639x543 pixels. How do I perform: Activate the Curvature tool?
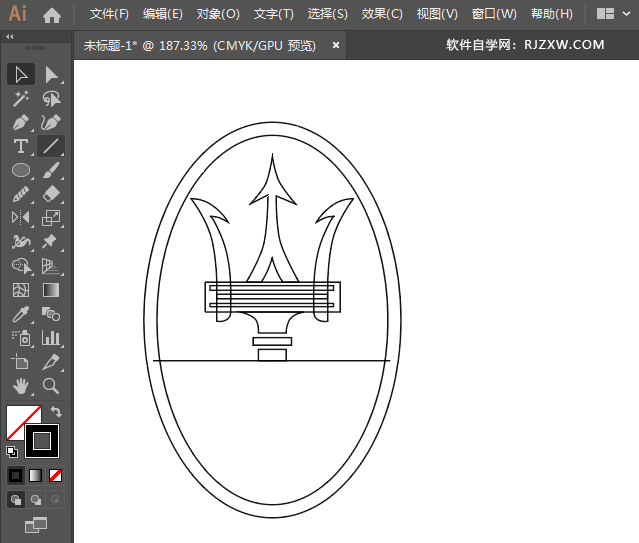[51, 122]
